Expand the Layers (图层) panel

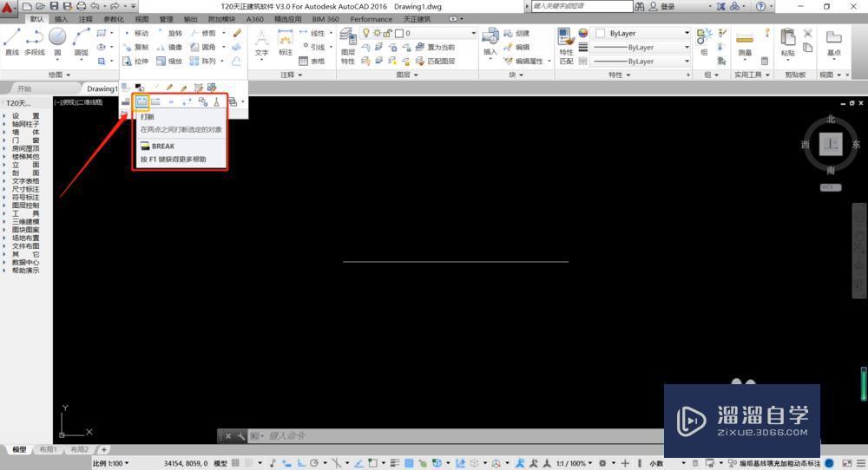(407, 75)
